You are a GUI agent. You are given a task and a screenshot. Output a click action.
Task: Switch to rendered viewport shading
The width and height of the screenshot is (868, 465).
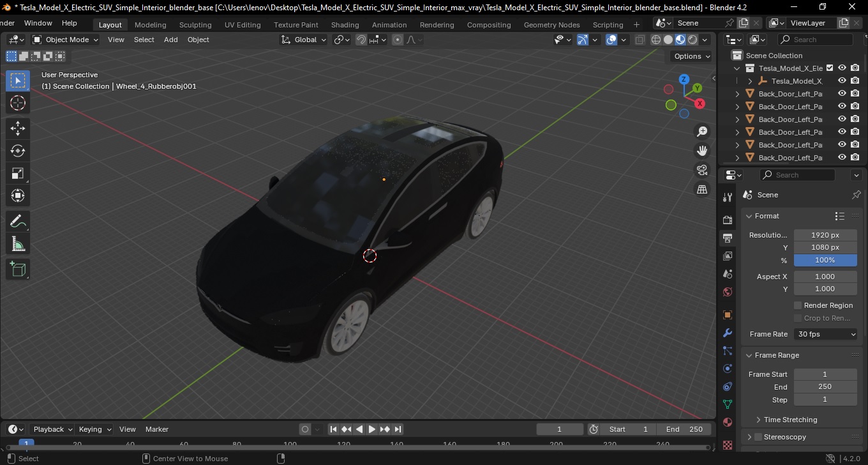[x=692, y=40]
